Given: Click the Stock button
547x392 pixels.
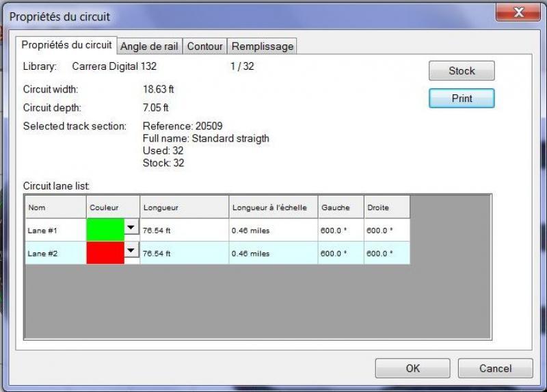Looking at the screenshot, I should 462,71.
